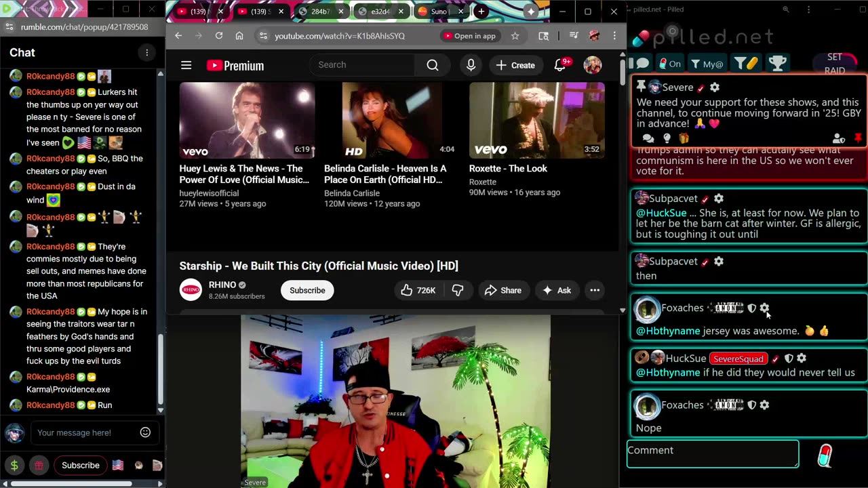Bookmark this page with the star icon
The width and height of the screenshot is (868, 488).
(x=515, y=36)
